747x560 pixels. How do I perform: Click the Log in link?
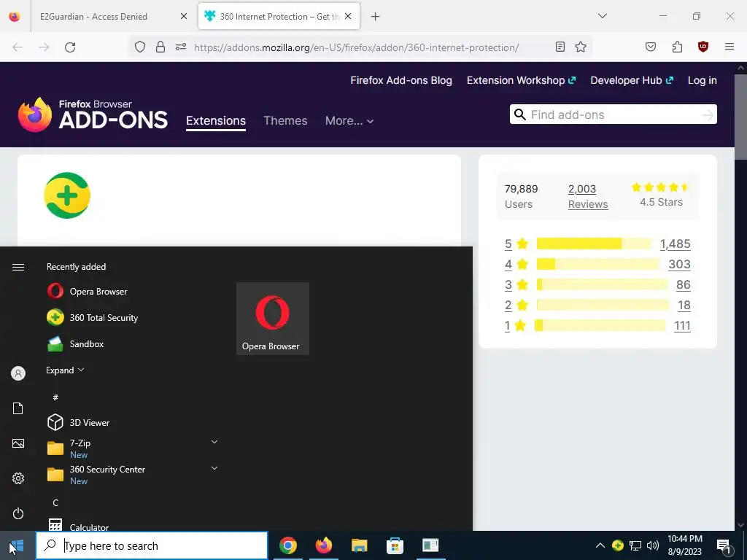(x=703, y=80)
